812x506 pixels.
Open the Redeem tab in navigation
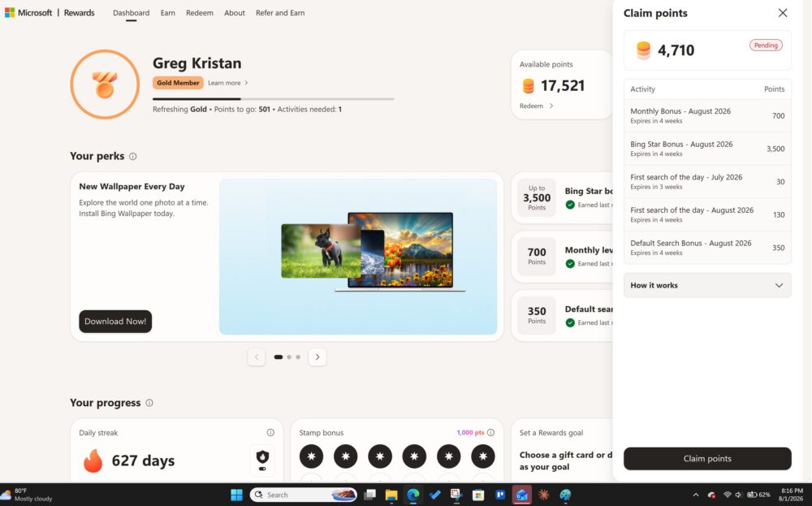coord(200,13)
